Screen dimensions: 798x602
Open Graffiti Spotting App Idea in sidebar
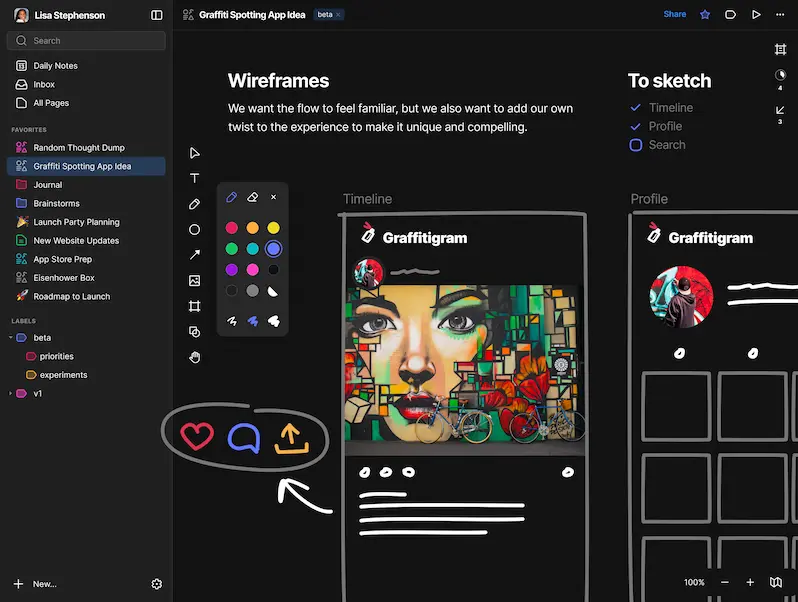click(86, 166)
